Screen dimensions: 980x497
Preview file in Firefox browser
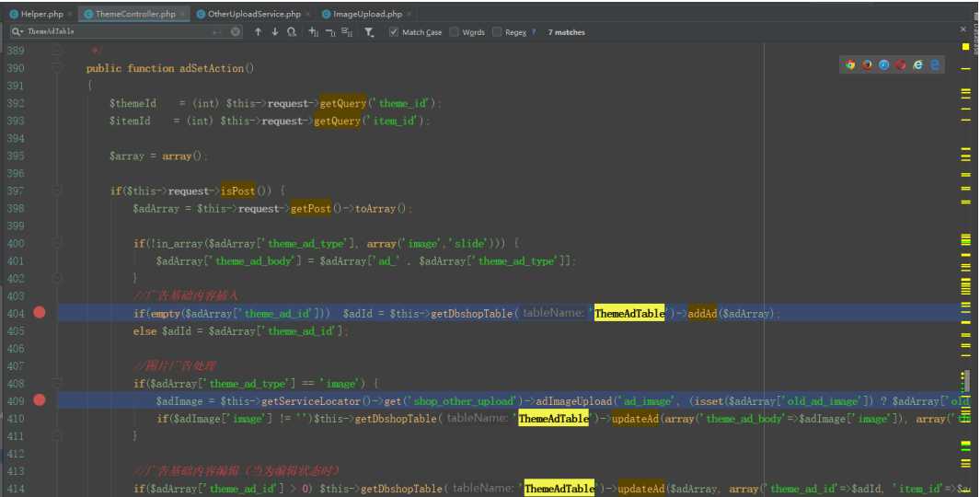[x=867, y=65]
